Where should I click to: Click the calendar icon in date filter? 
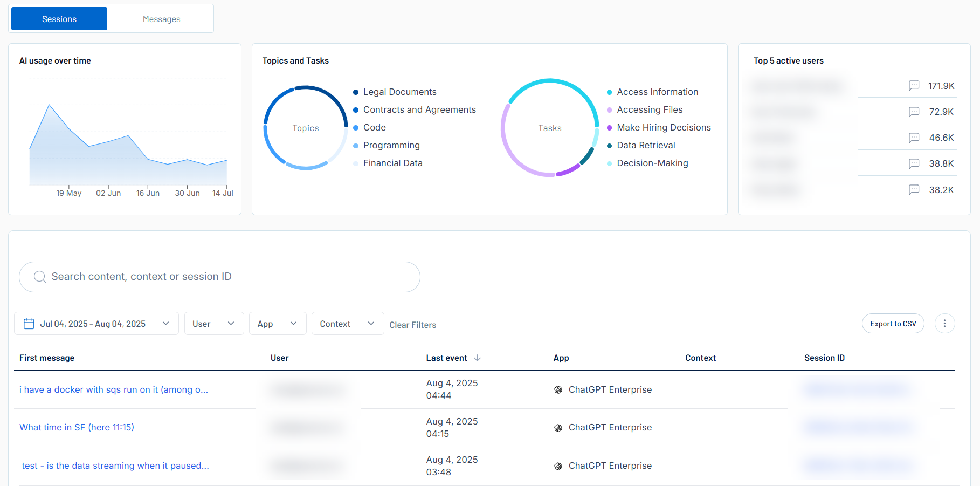pyautogui.click(x=29, y=324)
